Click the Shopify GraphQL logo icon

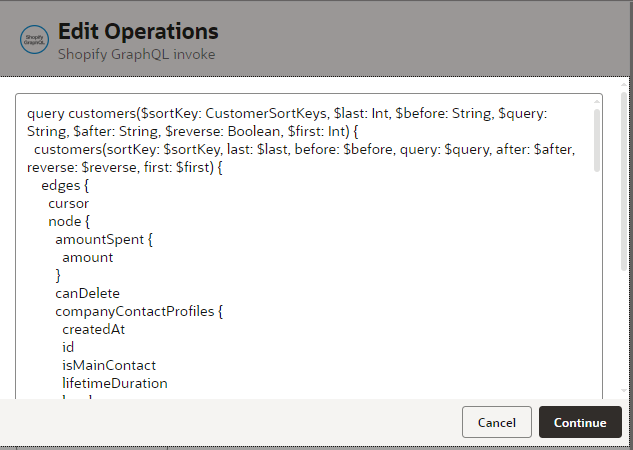[x=36, y=39]
